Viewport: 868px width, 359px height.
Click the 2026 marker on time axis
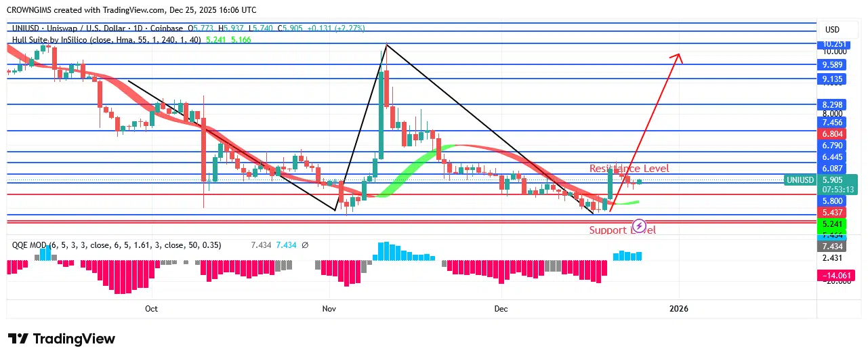click(x=678, y=308)
